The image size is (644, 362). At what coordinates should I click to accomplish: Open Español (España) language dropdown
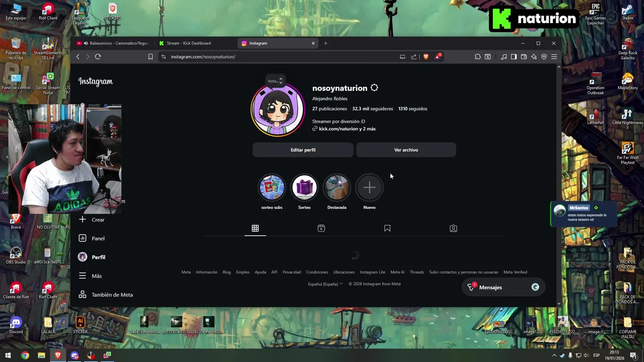(x=326, y=284)
